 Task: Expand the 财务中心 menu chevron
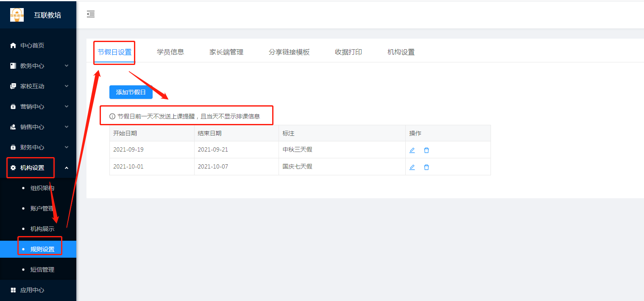coord(67,147)
